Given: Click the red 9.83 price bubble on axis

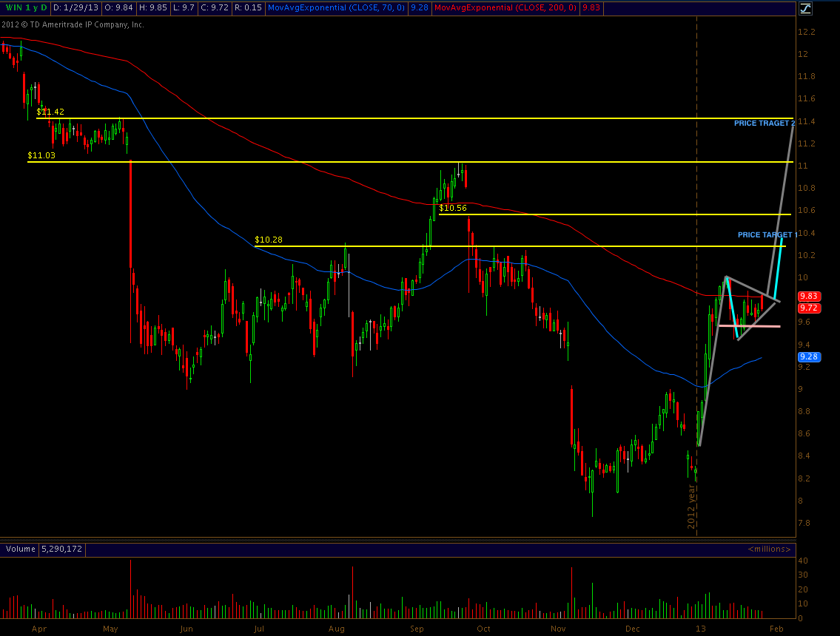Looking at the screenshot, I should [807, 296].
